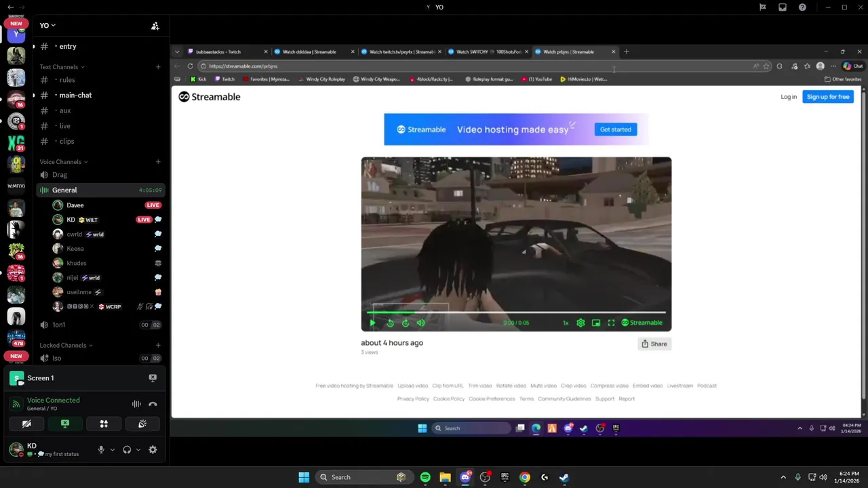
Task: Open video player settings gear
Action: tap(580, 323)
